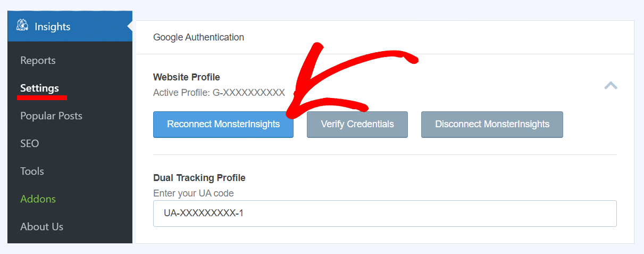644x254 pixels.
Task: Click the Website Profile heading
Action: click(187, 77)
